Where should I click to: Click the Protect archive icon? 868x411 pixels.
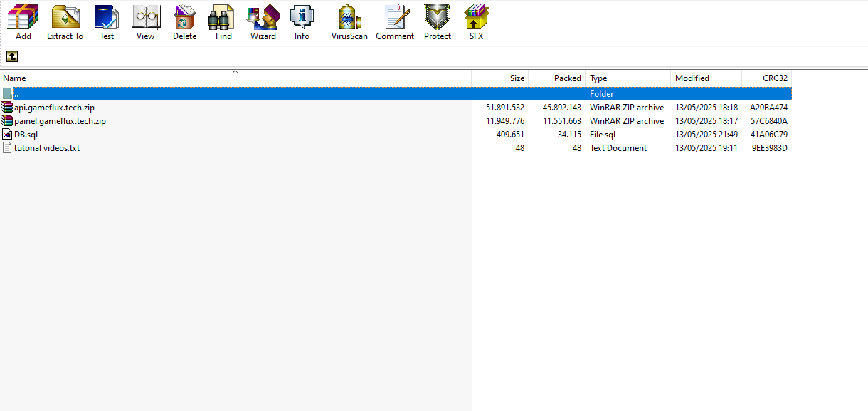click(437, 21)
